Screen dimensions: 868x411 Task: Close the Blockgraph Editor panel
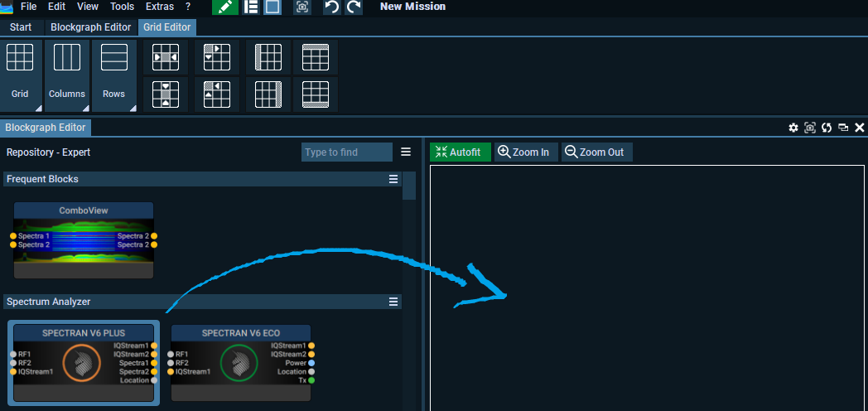(x=860, y=128)
